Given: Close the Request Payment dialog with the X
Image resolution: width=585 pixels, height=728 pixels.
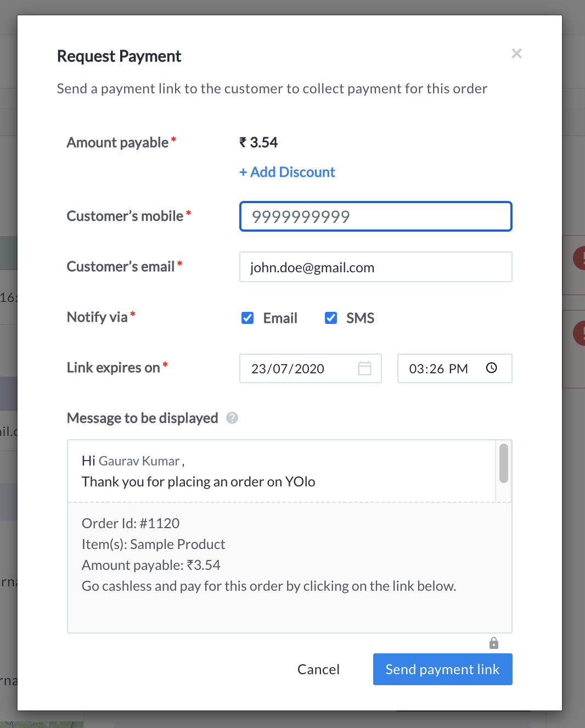Looking at the screenshot, I should click(x=516, y=53).
